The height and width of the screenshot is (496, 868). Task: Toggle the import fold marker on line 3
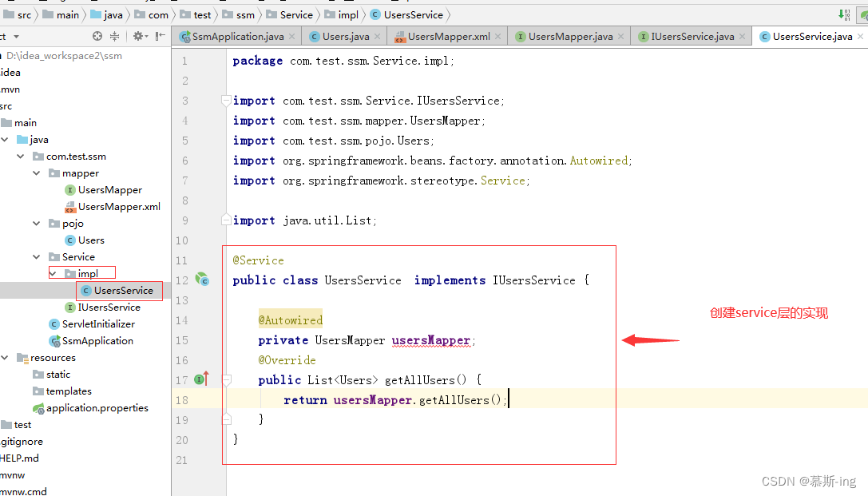coord(226,100)
